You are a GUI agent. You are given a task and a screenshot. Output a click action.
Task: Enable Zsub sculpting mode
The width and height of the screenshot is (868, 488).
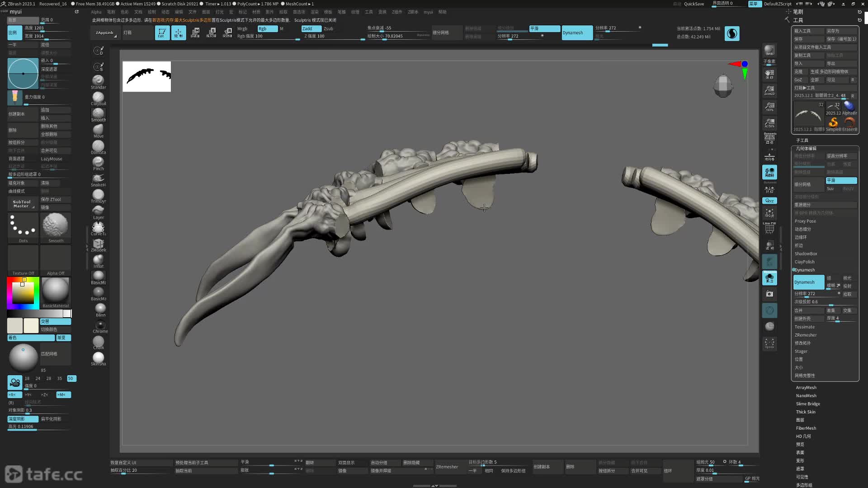pos(329,28)
